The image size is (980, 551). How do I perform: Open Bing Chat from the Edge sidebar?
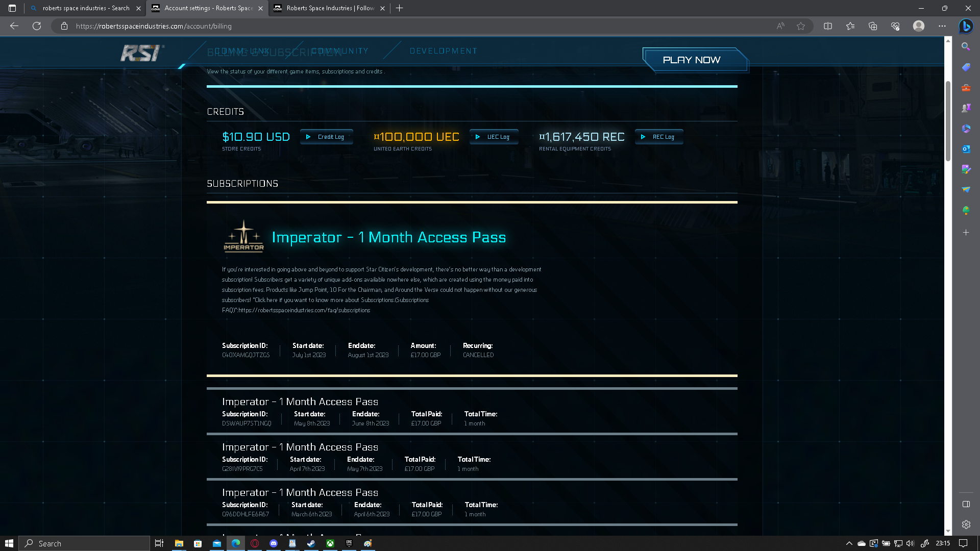pyautogui.click(x=965, y=26)
